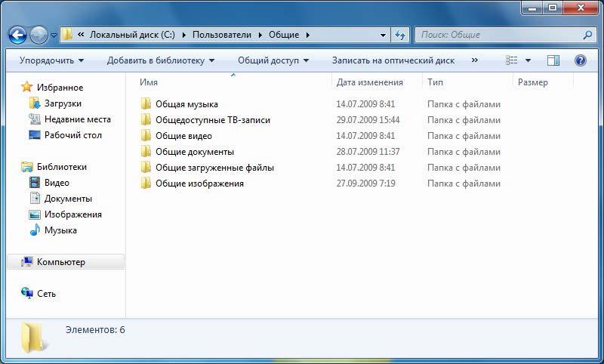604x364 pixels.
Task: Click the magnifier search icon
Action: point(587,35)
